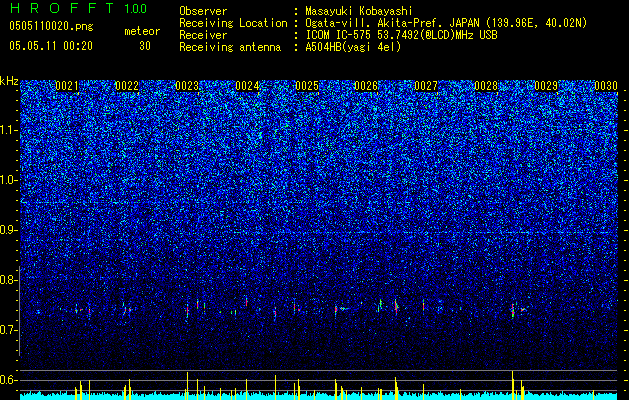Select the 1.1 frequency axis label

click(x=9, y=130)
